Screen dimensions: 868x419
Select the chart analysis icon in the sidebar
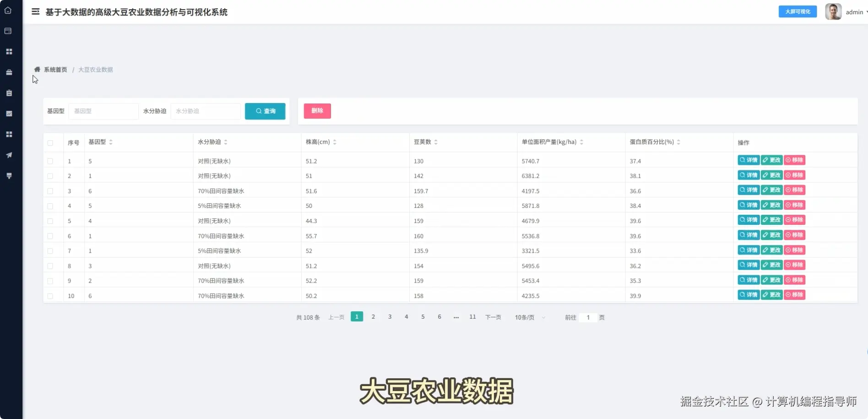[x=9, y=114]
